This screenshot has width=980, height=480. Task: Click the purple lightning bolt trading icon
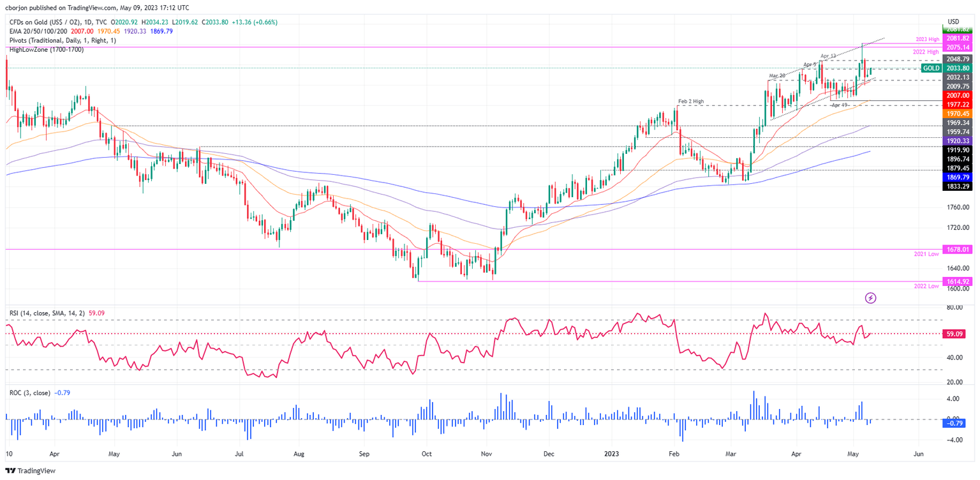click(870, 297)
